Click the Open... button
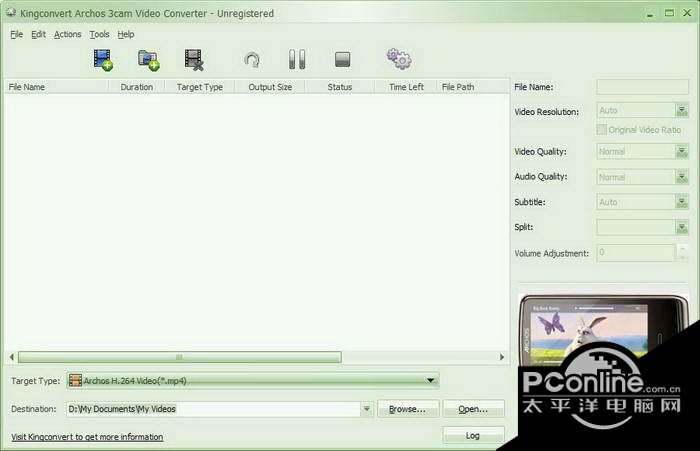 point(473,409)
